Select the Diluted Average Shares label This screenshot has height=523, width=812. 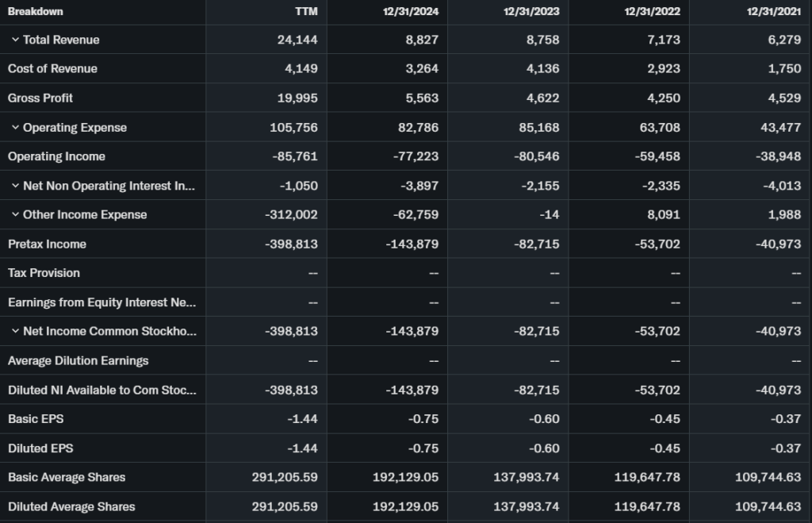click(x=71, y=506)
